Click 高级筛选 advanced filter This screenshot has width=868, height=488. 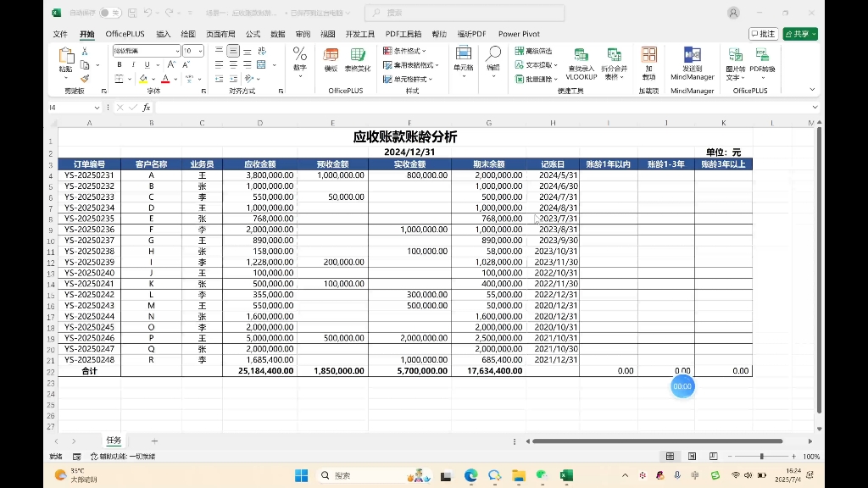(x=533, y=51)
